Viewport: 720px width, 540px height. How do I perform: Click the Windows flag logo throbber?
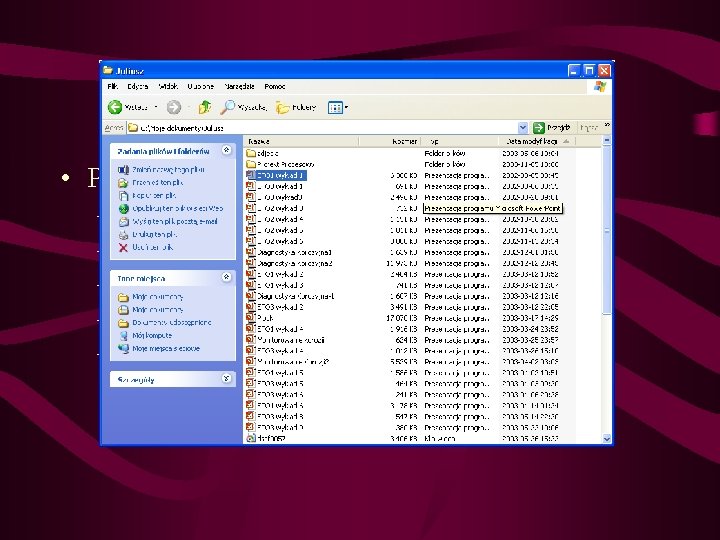click(x=600, y=86)
